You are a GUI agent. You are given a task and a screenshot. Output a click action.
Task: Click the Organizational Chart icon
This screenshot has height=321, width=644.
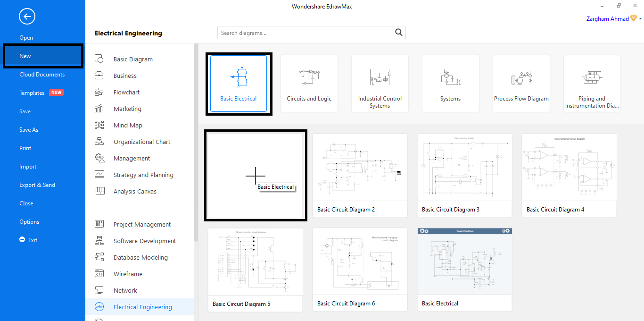tap(99, 142)
